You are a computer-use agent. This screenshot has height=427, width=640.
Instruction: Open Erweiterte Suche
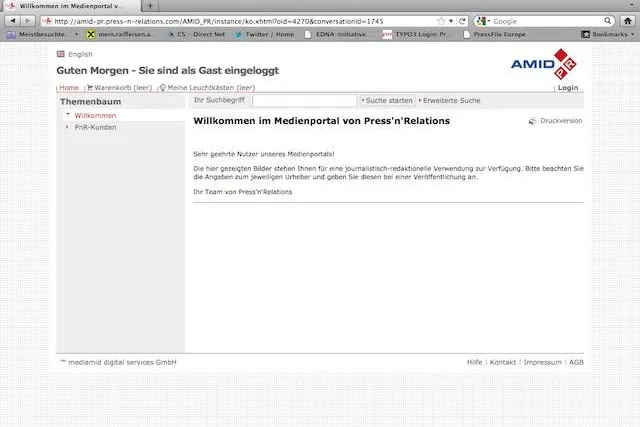pos(451,100)
